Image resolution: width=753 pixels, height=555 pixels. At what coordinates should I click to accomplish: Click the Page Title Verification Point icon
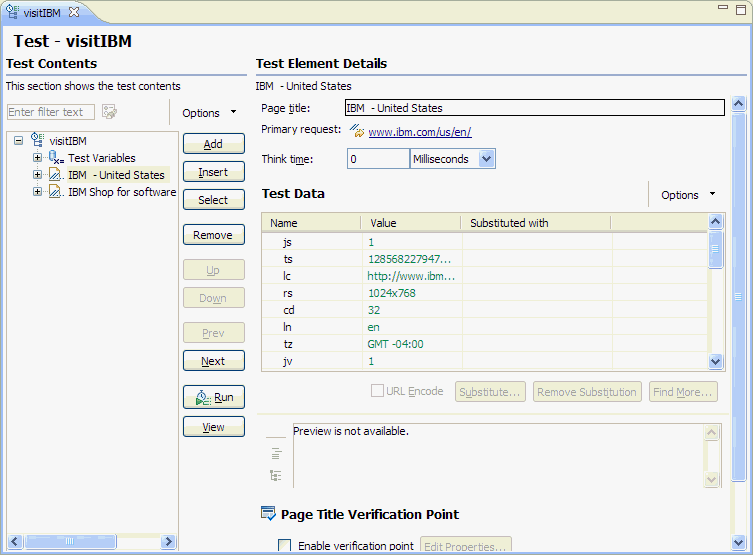[x=267, y=514]
